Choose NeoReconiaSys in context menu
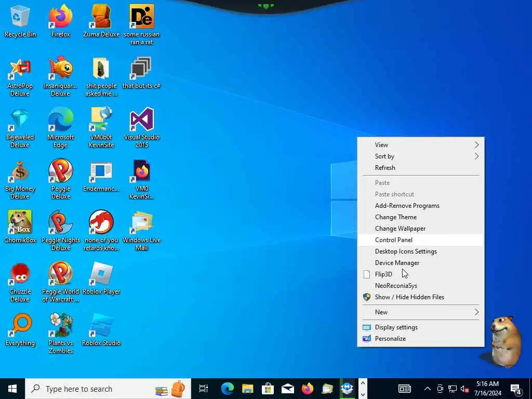Image resolution: width=532 pixels, height=399 pixels. 421,286
